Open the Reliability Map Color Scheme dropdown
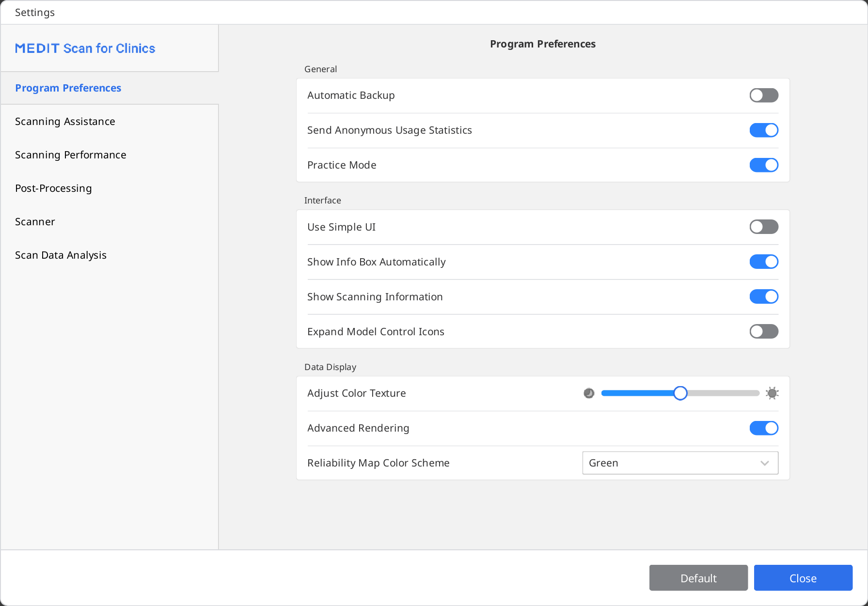 pyautogui.click(x=680, y=463)
